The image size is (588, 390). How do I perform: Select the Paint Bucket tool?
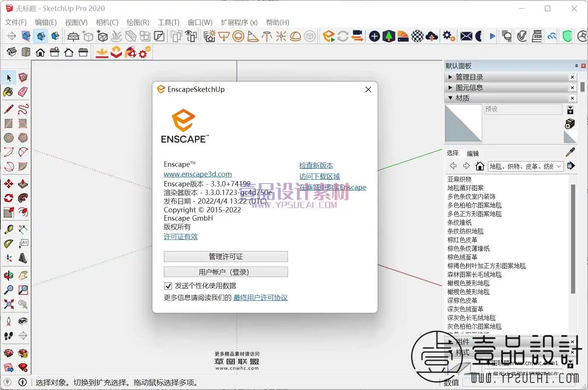8,92
